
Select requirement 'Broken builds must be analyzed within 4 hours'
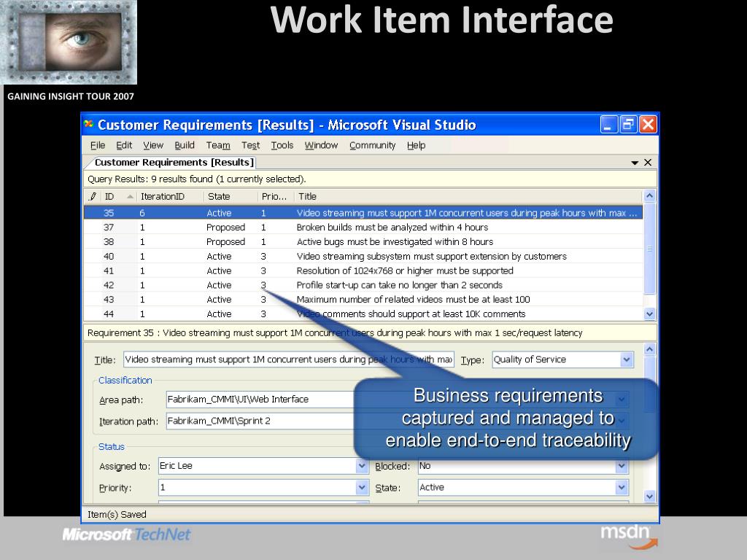point(363,227)
